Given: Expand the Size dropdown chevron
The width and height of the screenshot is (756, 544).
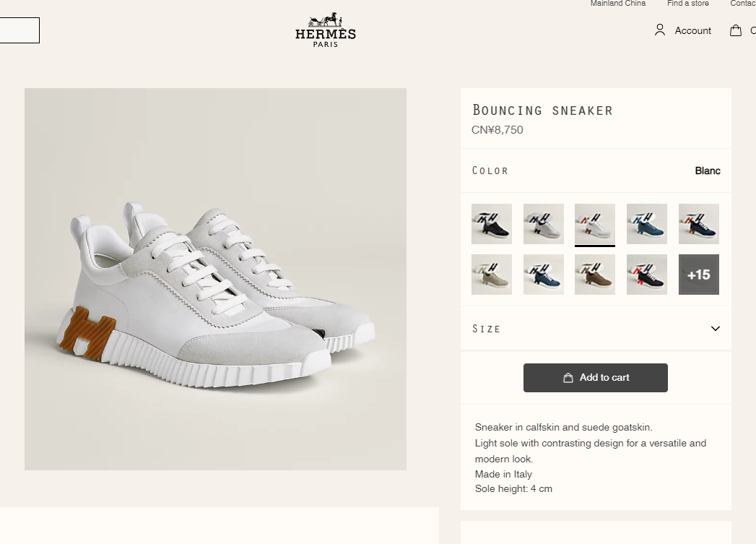Looking at the screenshot, I should [715, 329].
